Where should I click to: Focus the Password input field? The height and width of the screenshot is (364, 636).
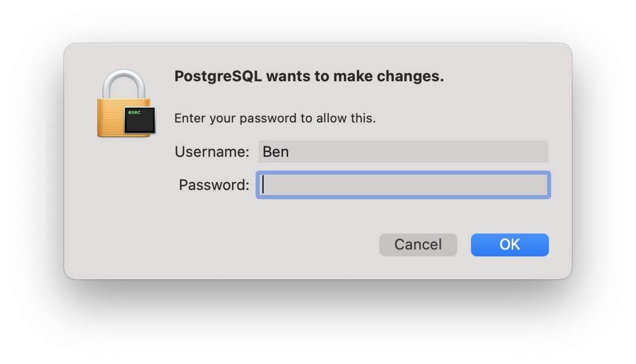[x=403, y=185]
